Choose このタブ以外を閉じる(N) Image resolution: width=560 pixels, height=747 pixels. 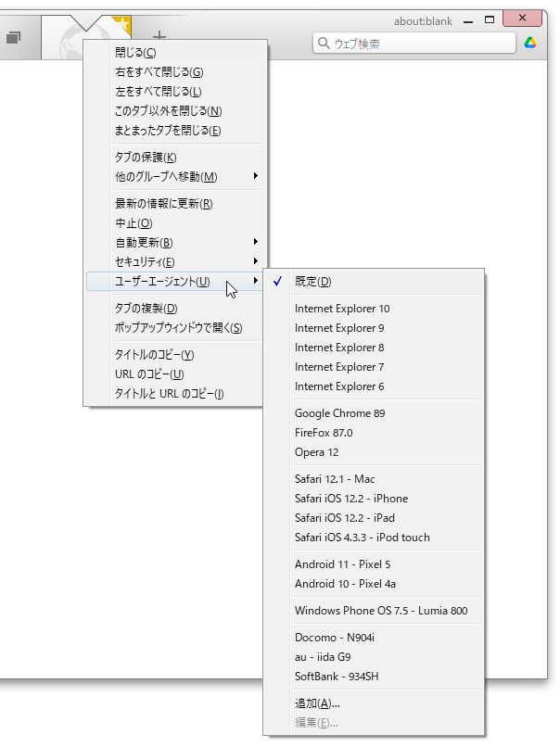click(x=174, y=111)
